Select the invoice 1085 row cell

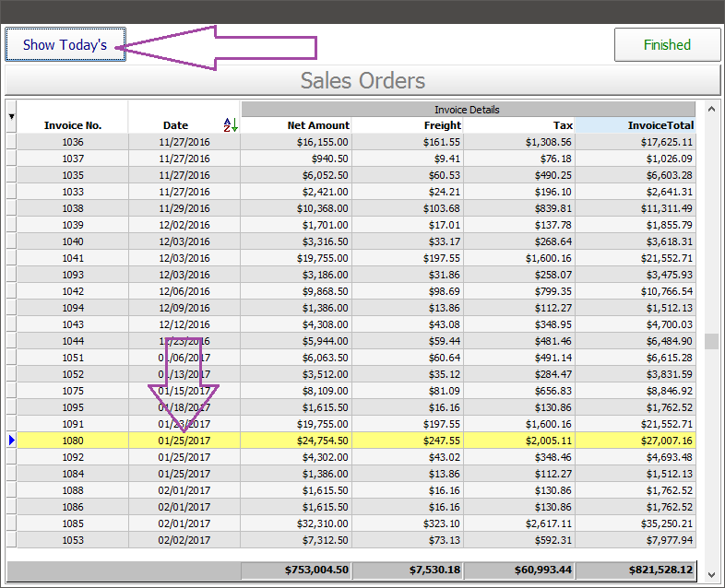73,523
